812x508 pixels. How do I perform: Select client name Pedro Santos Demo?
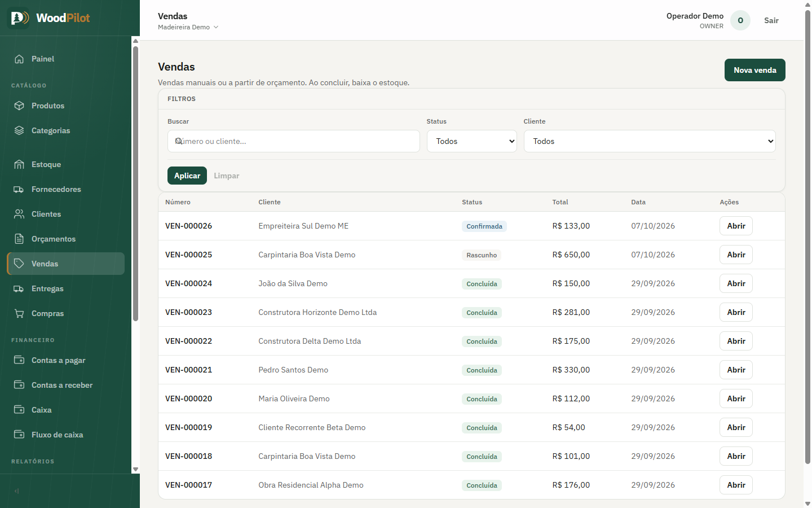click(x=293, y=370)
